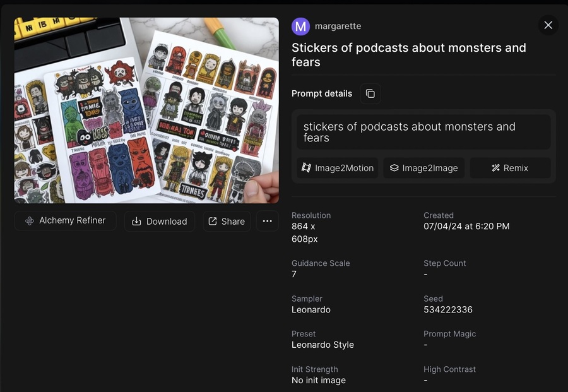Viewport: 568px width, 392px height.
Task: Select the Guidance Scale value 7
Action: click(x=294, y=274)
